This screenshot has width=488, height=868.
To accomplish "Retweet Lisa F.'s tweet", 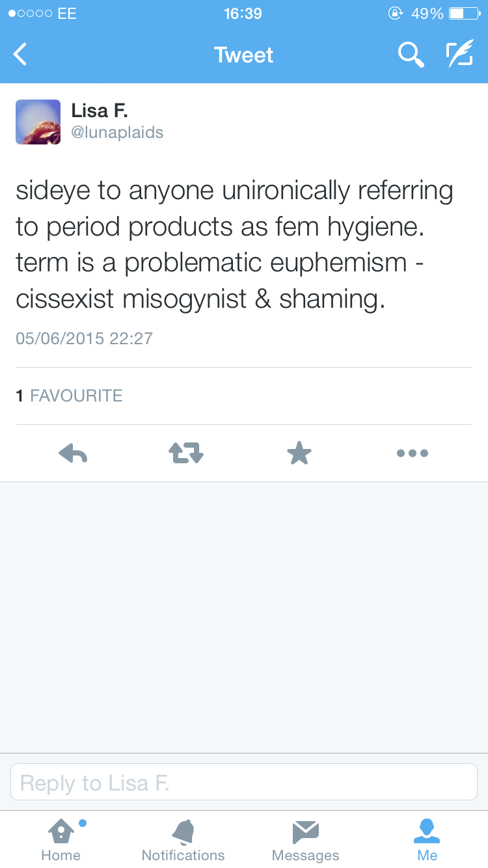I will pos(186,453).
